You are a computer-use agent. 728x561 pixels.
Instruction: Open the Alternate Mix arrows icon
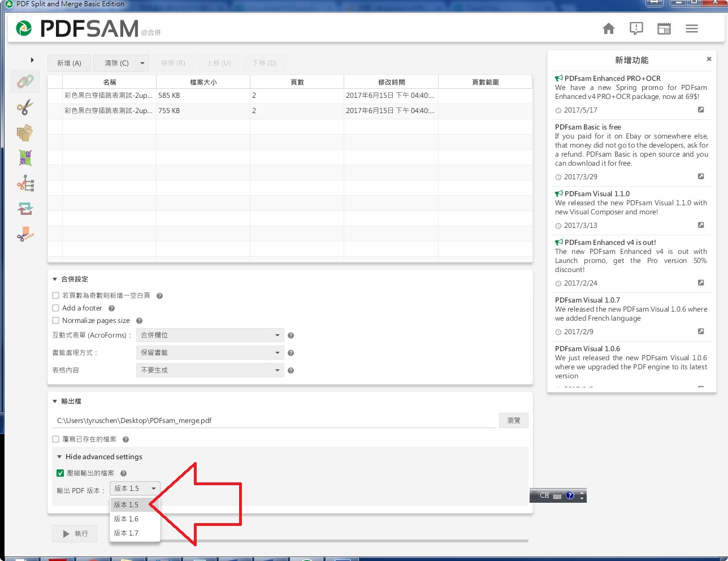25,158
